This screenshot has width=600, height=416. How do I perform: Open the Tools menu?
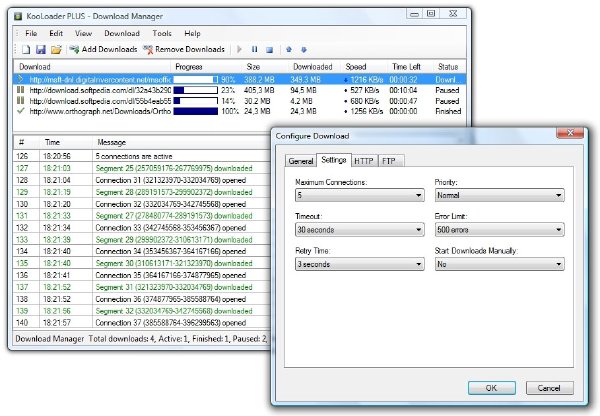(x=162, y=34)
